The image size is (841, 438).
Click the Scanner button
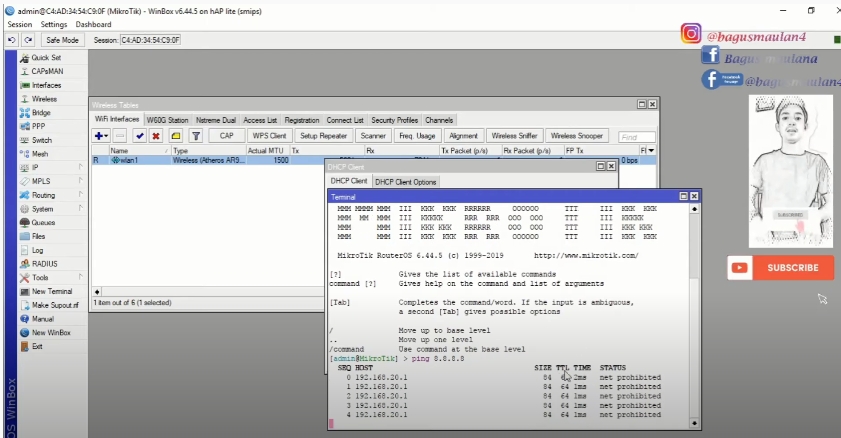373,136
